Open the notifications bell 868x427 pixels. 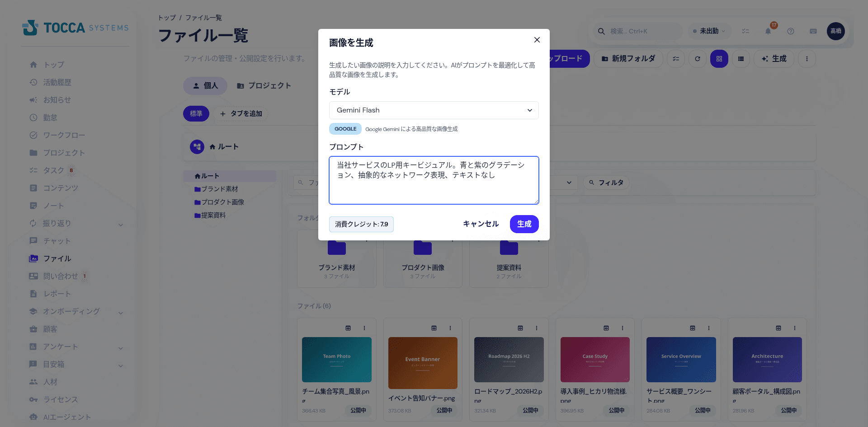[x=768, y=31]
